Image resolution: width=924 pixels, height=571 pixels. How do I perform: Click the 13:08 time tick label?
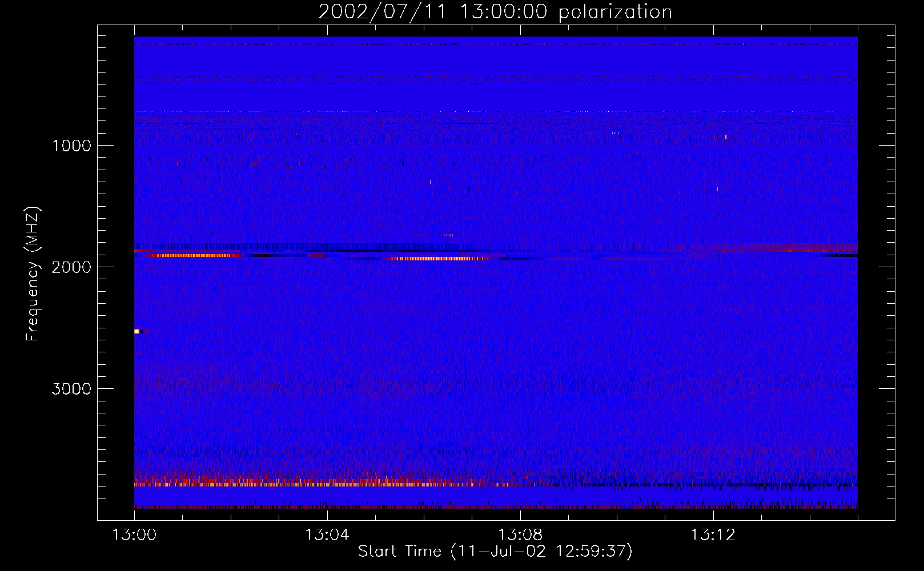tap(520, 535)
